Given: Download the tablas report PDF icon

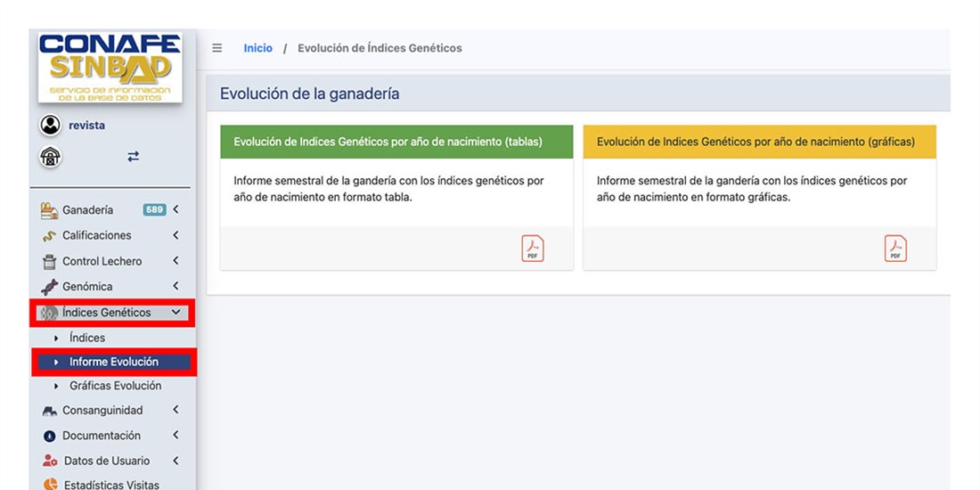Looking at the screenshot, I should pos(533,249).
